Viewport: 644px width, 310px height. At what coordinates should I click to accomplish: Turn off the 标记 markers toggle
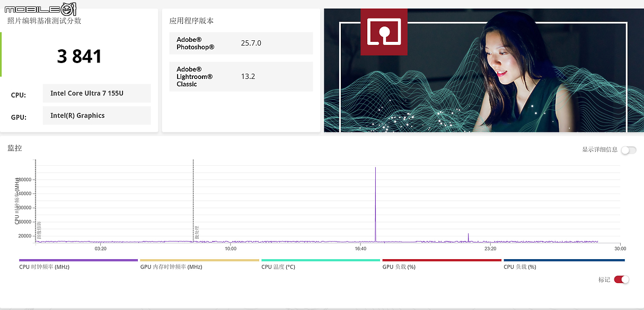click(621, 279)
